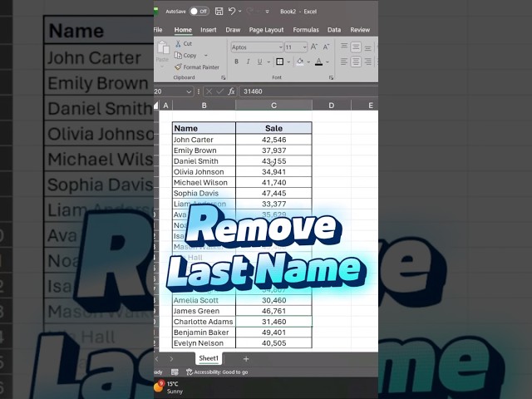
Task: Switch to the Data ribbon tab
Action: click(334, 30)
